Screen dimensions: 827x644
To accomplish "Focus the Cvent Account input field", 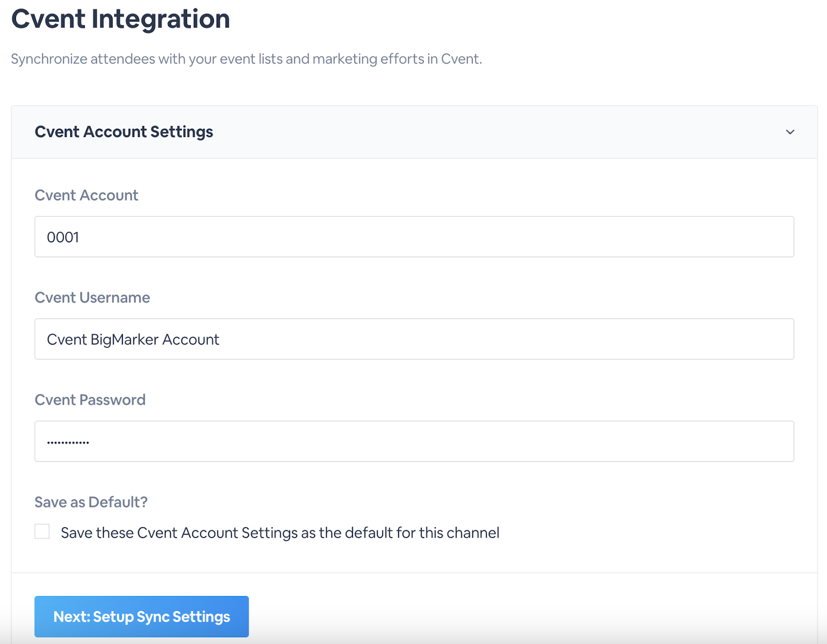I will 413,237.
